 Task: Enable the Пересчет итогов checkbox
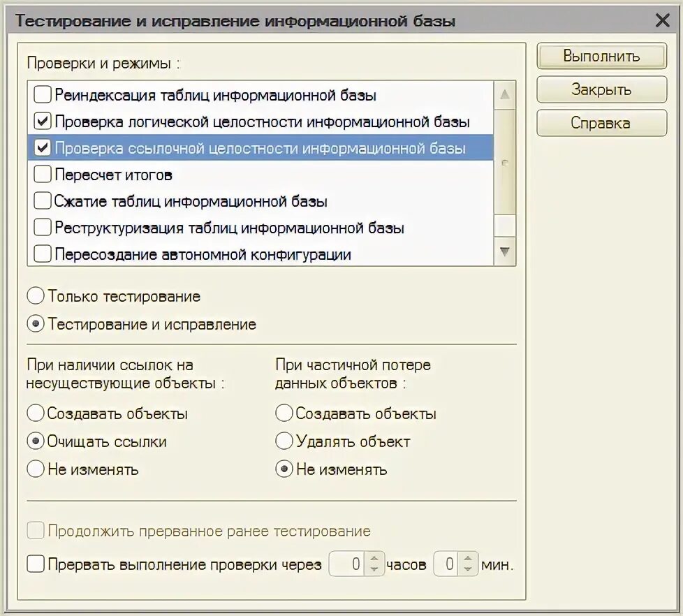[43, 175]
